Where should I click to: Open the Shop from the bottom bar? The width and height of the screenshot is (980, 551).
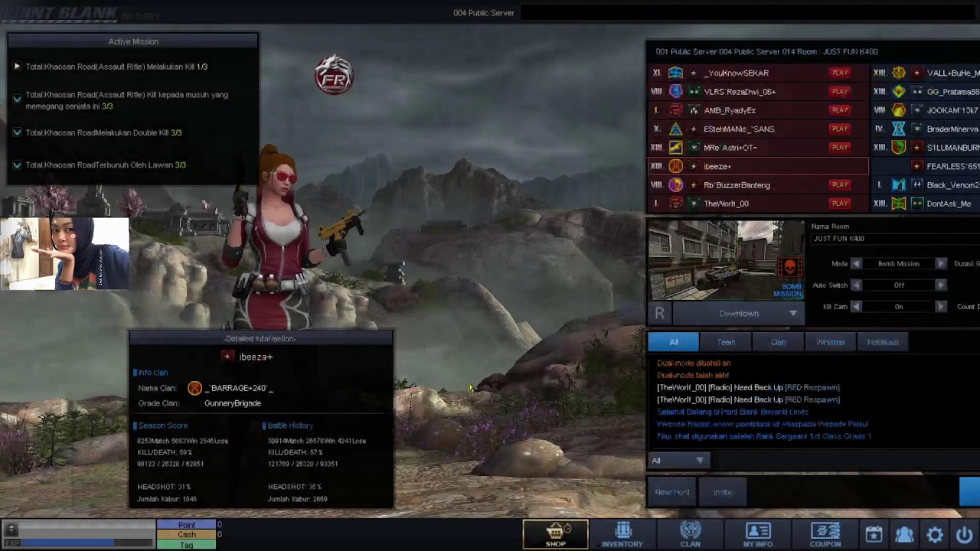[556, 534]
